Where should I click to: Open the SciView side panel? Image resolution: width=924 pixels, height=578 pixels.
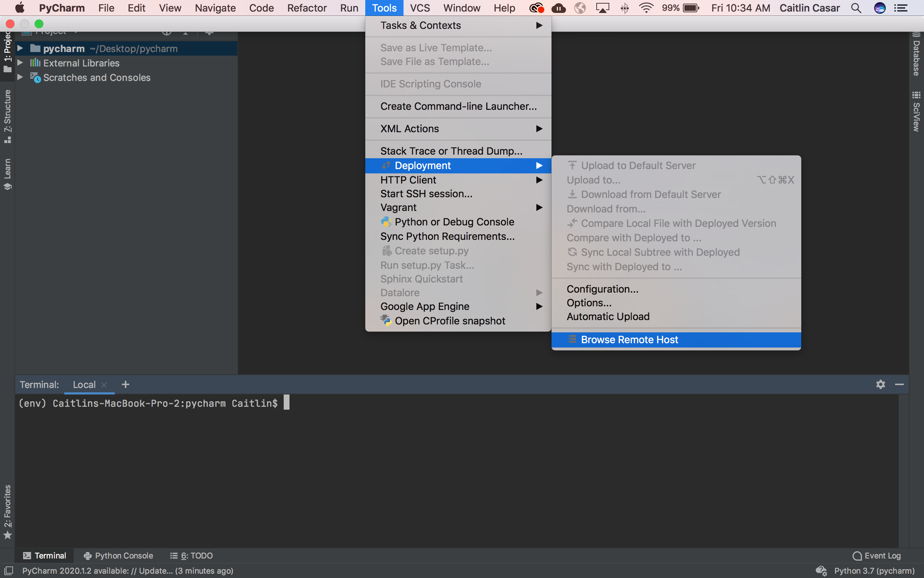point(916,112)
